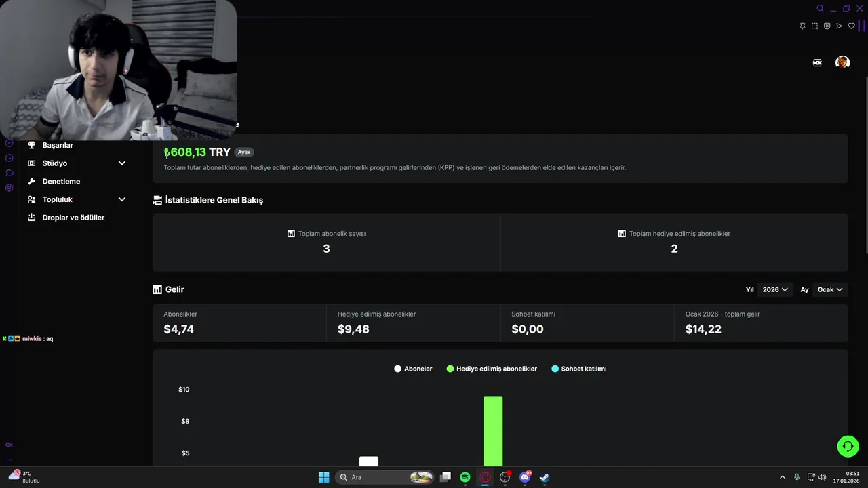Click the Hediye edilmiş abonelikler $9,48 value
The width and height of the screenshot is (868, 488).
click(353, 329)
